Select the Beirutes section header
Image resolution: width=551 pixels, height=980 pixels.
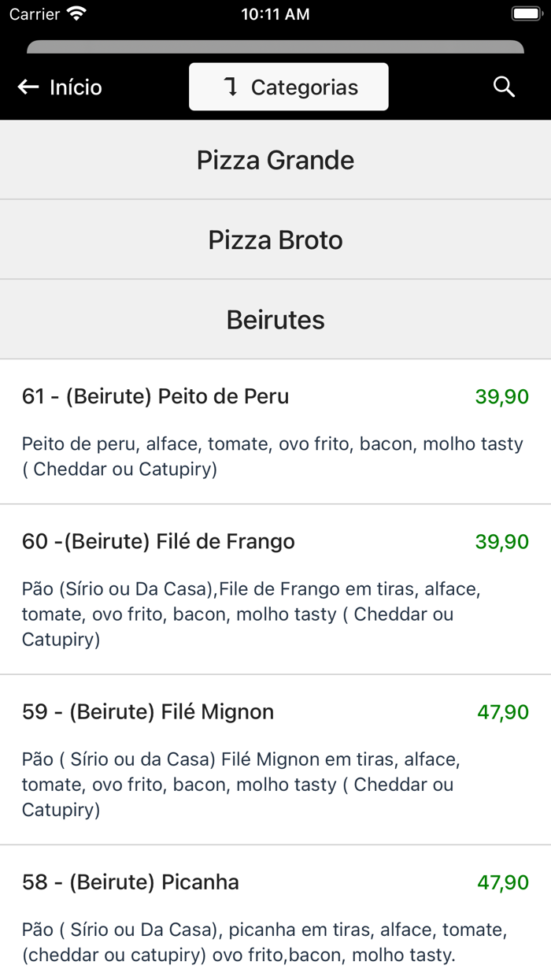pos(275,319)
